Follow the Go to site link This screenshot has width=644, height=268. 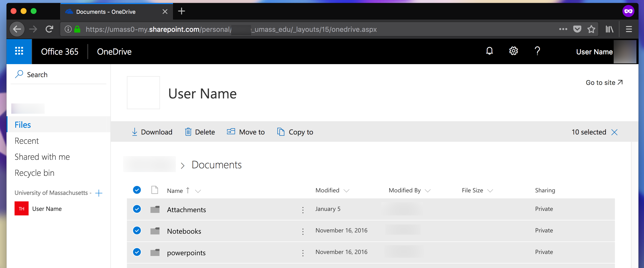(604, 82)
